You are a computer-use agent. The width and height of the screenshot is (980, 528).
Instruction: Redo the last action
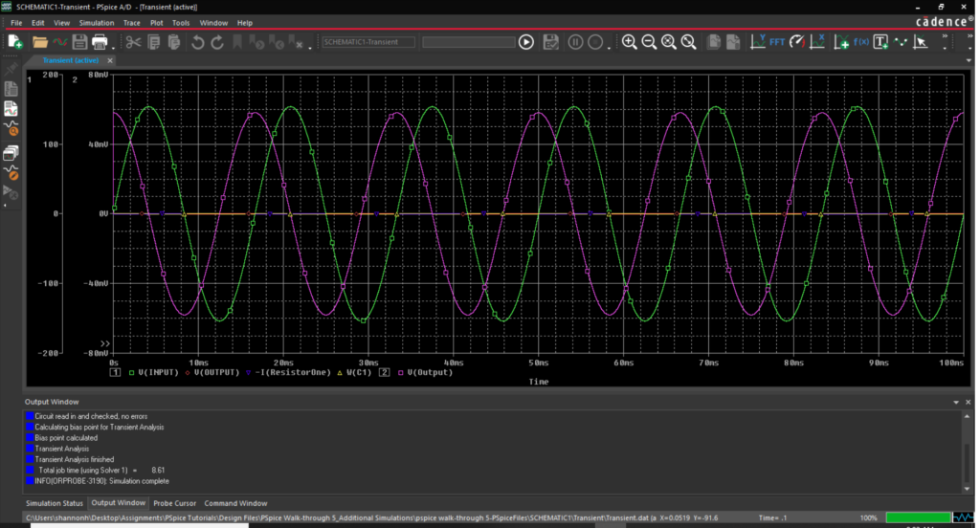tap(217, 42)
